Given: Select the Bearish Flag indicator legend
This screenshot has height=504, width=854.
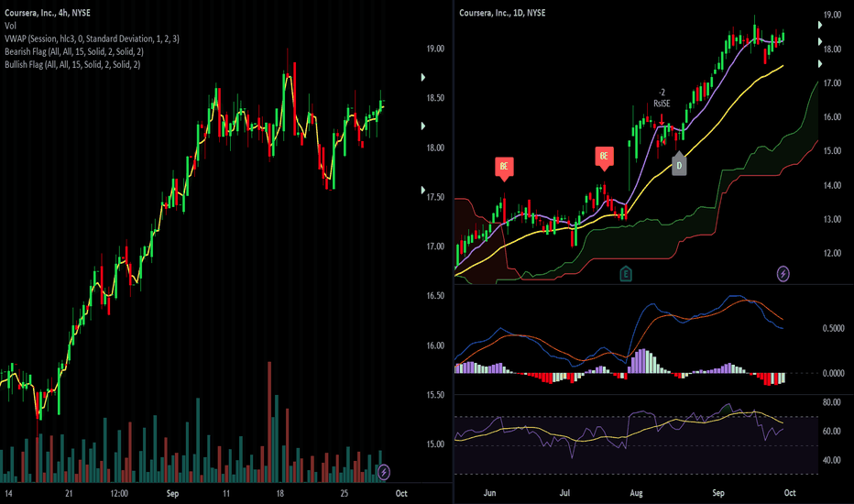Looking at the screenshot, I should click(74, 51).
